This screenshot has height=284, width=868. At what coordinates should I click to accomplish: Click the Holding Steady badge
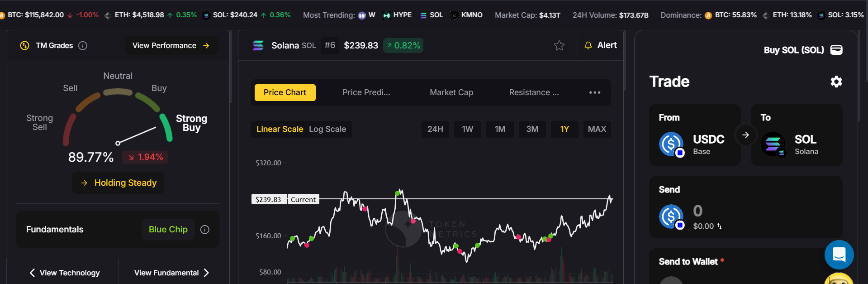[x=118, y=183]
